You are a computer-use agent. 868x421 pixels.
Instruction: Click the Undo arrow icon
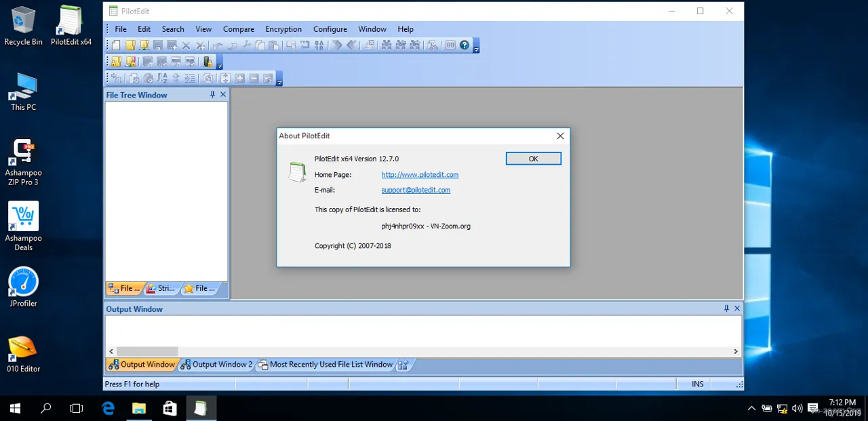point(218,45)
